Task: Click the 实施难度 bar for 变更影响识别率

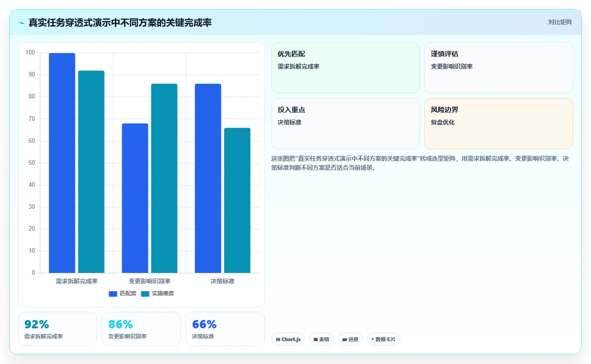Action: click(x=164, y=179)
